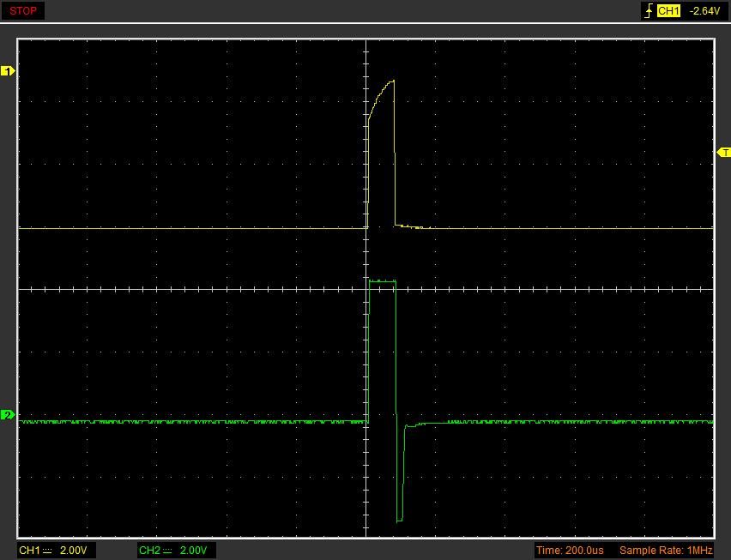This screenshot has width=731, height=560.
Task: Click the green channel 2 ground marker
Action: 8,415
